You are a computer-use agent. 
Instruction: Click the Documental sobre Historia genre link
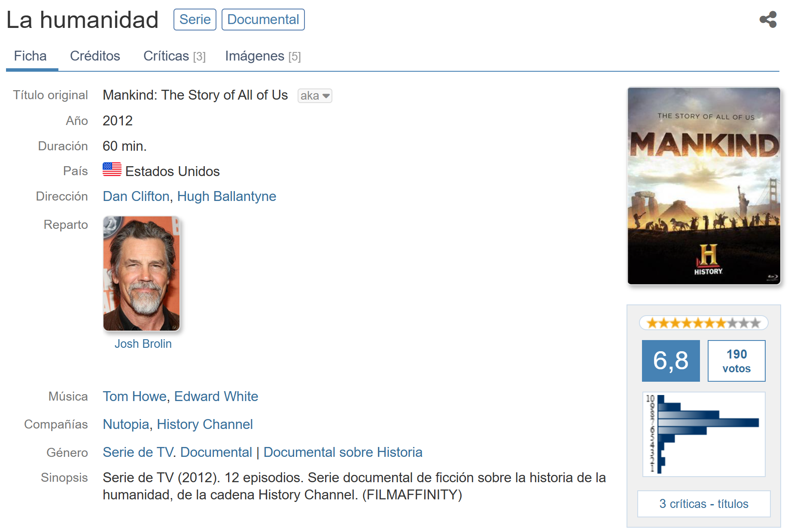[343, 452]
